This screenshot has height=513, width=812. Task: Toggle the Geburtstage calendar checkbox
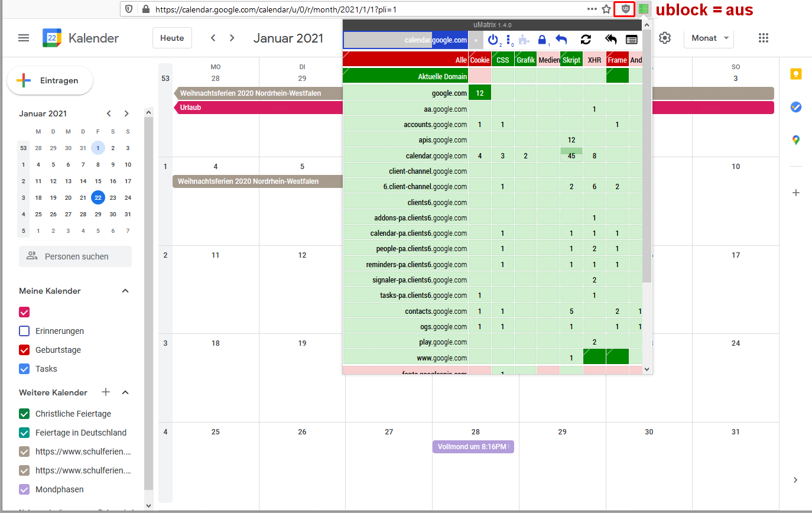(24, 350)
